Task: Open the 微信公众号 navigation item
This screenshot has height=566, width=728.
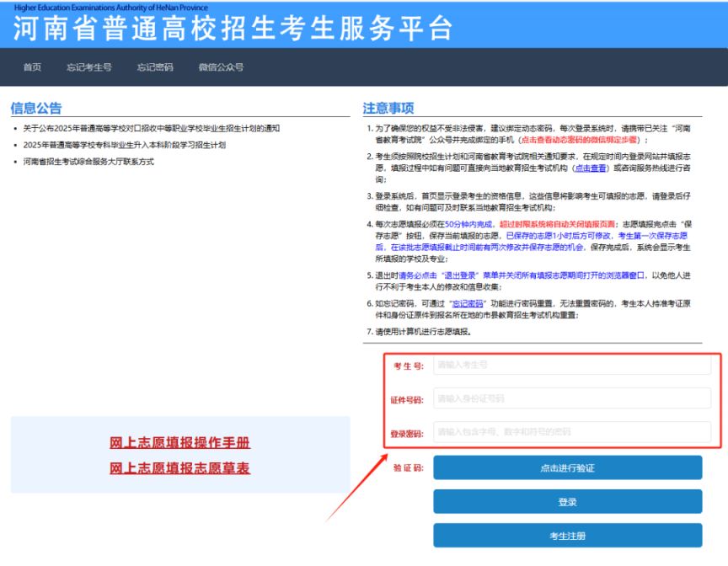Action: pos(221,67)
